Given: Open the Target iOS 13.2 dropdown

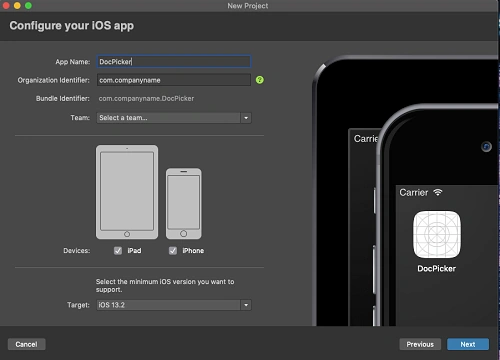Looking at the screenshot, I should 174,305.
